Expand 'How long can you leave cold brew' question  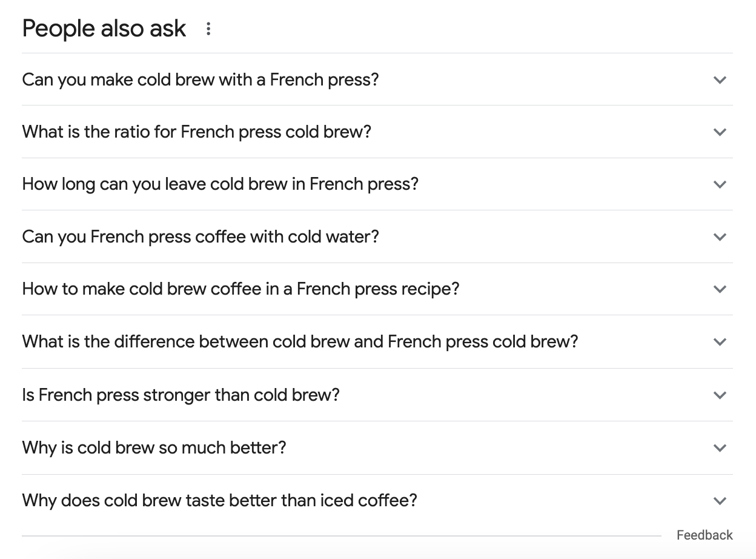point(220,184)
